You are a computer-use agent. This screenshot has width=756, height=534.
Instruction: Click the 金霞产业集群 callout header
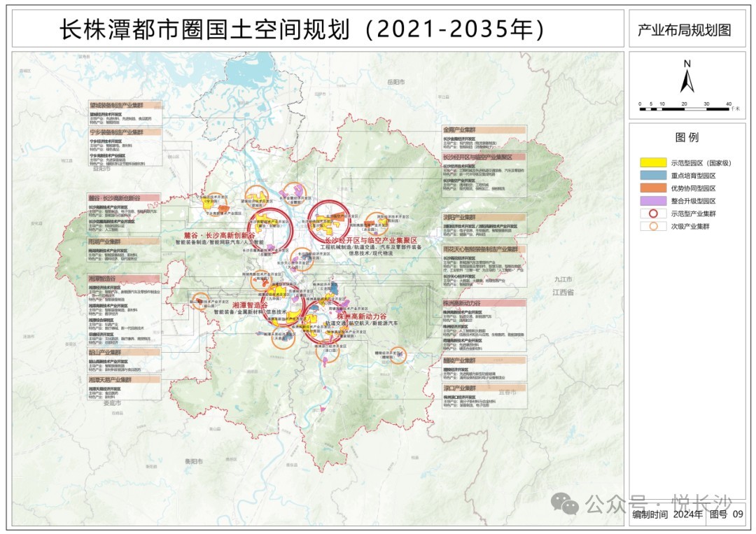coord(484,129)
